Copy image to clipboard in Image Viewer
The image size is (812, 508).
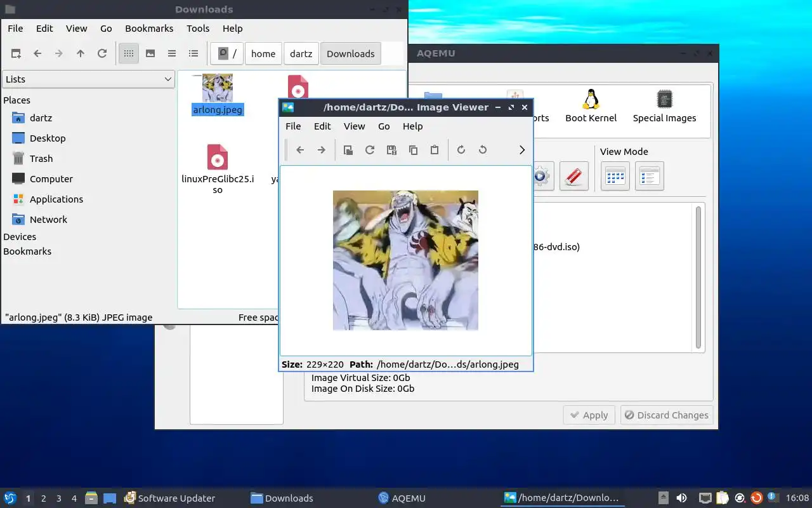click(413, 150)
